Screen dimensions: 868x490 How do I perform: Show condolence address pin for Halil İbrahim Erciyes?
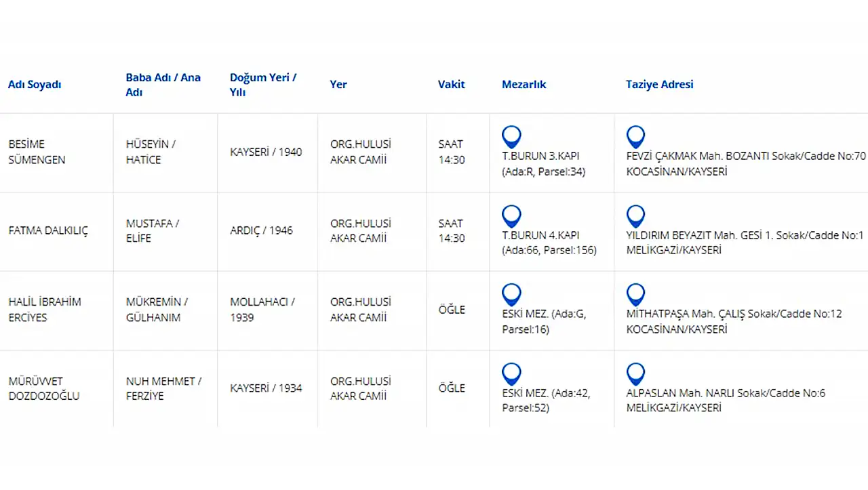tap(635, 295)
